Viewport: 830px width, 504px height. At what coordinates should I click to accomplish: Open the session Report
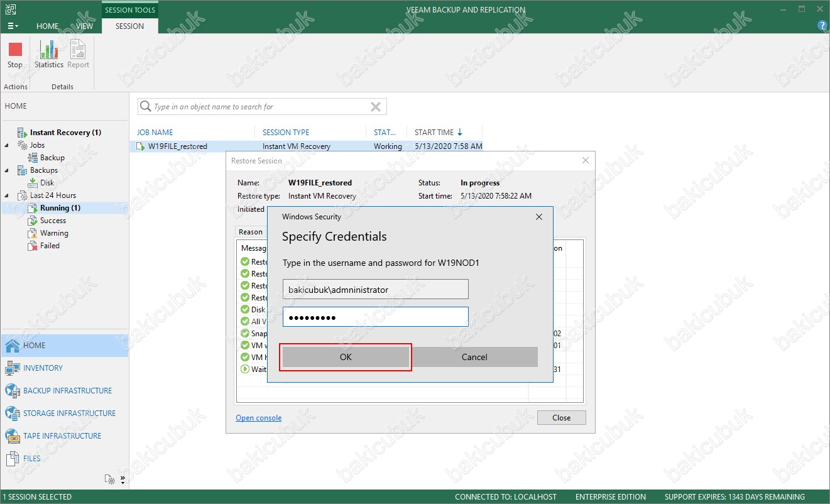[x=78, y=56]
